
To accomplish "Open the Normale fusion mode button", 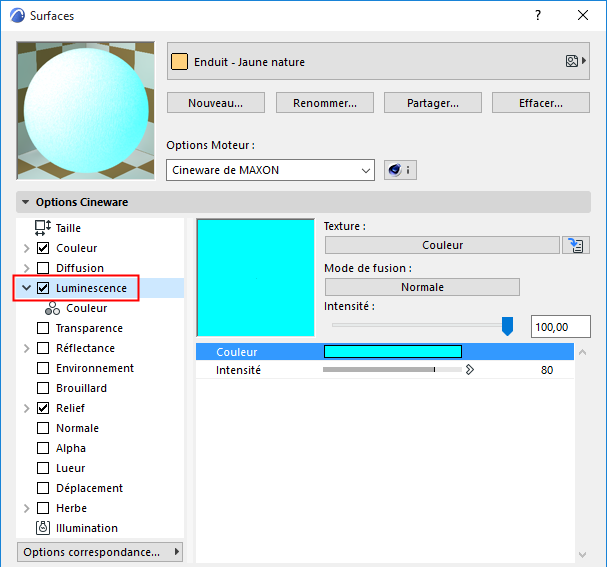I will [422, 287].
